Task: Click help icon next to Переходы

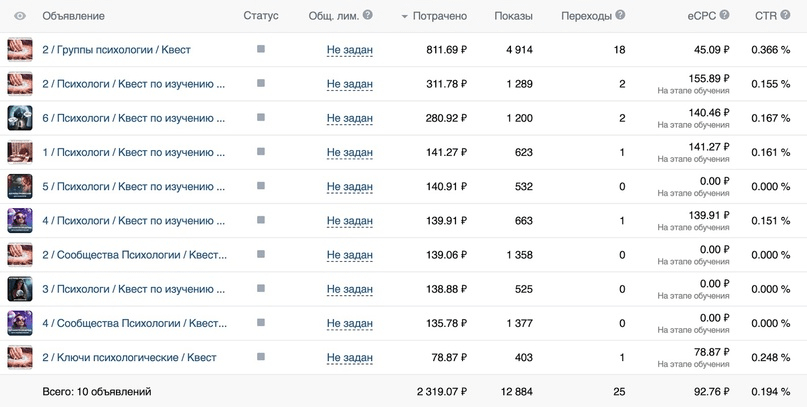Action: [x=620, y=16]
